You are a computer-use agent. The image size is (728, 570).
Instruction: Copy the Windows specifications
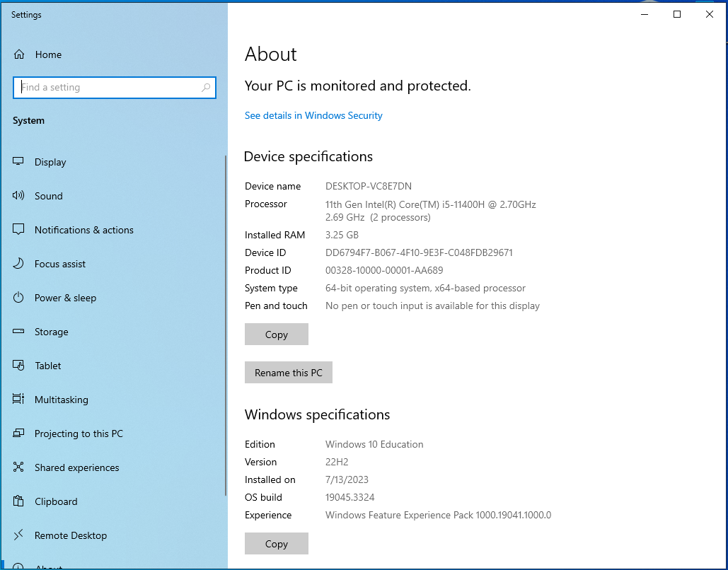pyautogui.click(x=277, y=544)
